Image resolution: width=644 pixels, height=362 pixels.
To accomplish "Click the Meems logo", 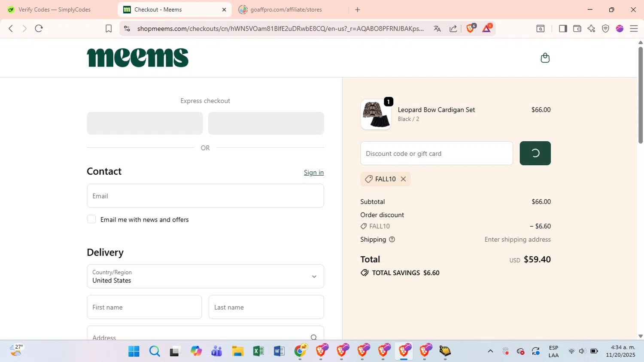I will click(x=137, y=58).
